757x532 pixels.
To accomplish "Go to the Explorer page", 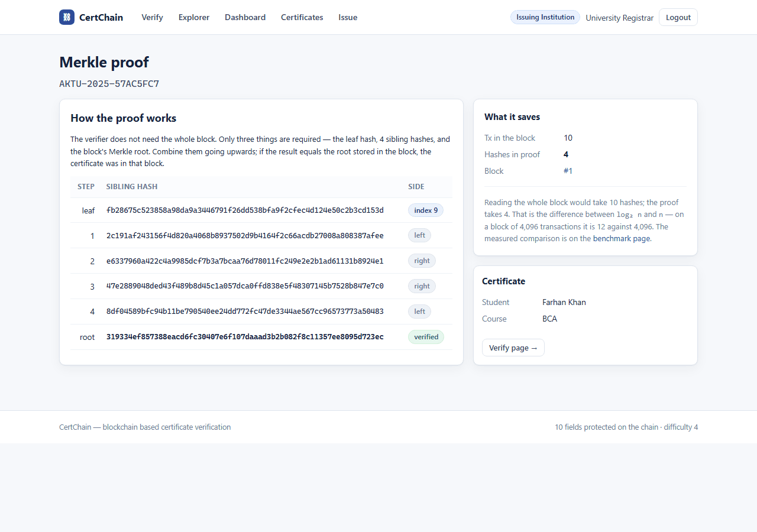I will pos(194,17).
